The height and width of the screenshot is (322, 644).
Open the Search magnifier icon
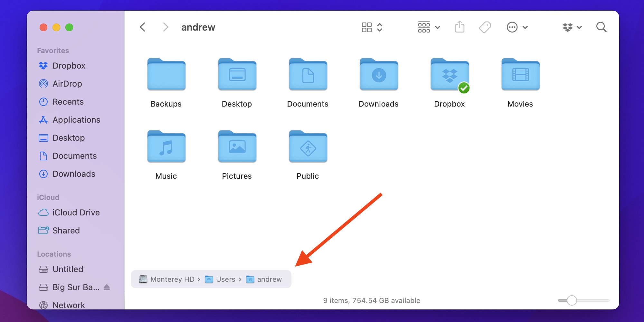pos(601,27)
